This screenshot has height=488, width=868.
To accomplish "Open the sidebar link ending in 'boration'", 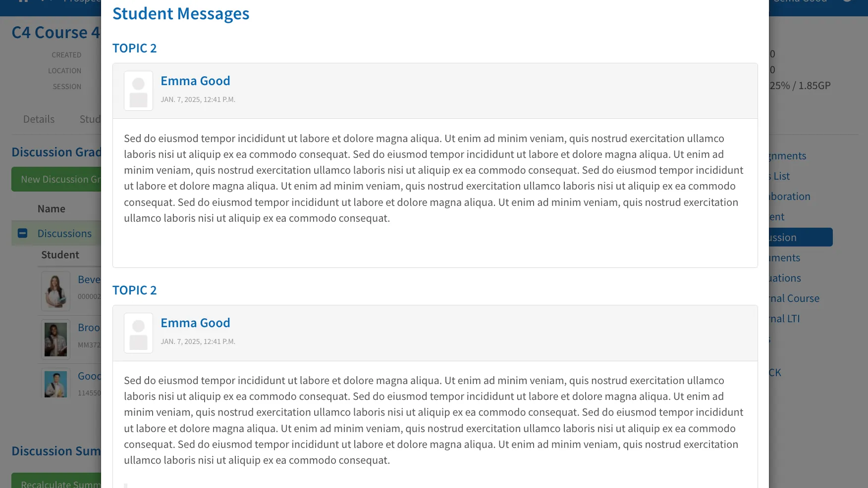I will pyautogui.click(x=790, y=196).
